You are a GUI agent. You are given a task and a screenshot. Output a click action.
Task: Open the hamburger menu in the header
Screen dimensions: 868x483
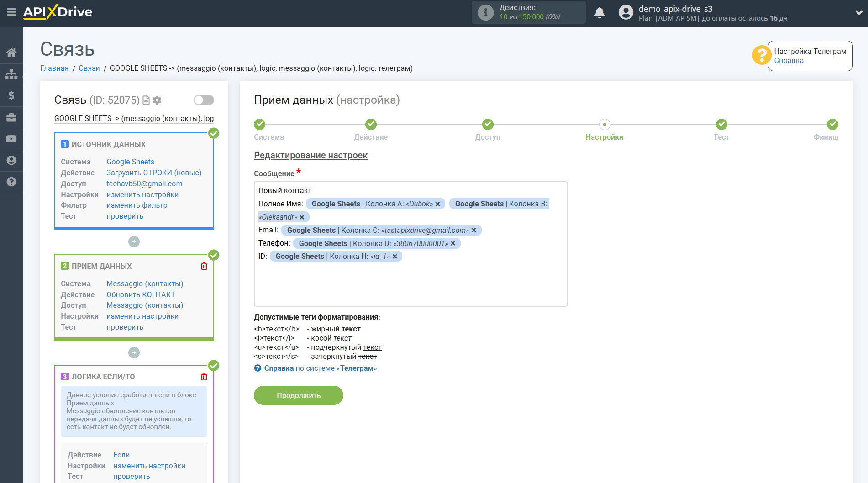point(11,12)
